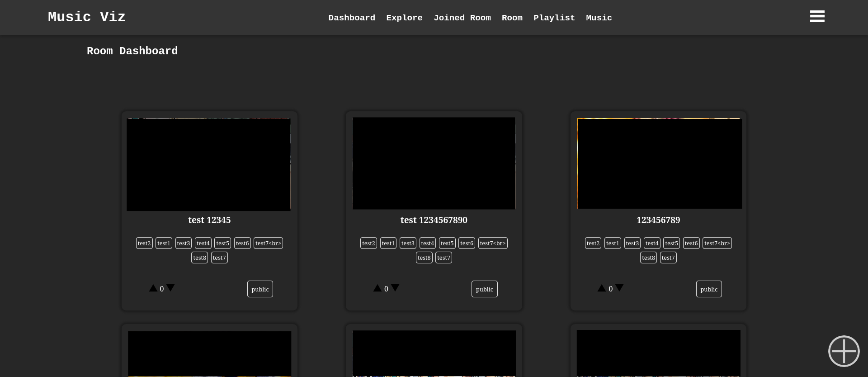
Task: Select tag test6 on '123456789' card
Action: pos(691,243)
